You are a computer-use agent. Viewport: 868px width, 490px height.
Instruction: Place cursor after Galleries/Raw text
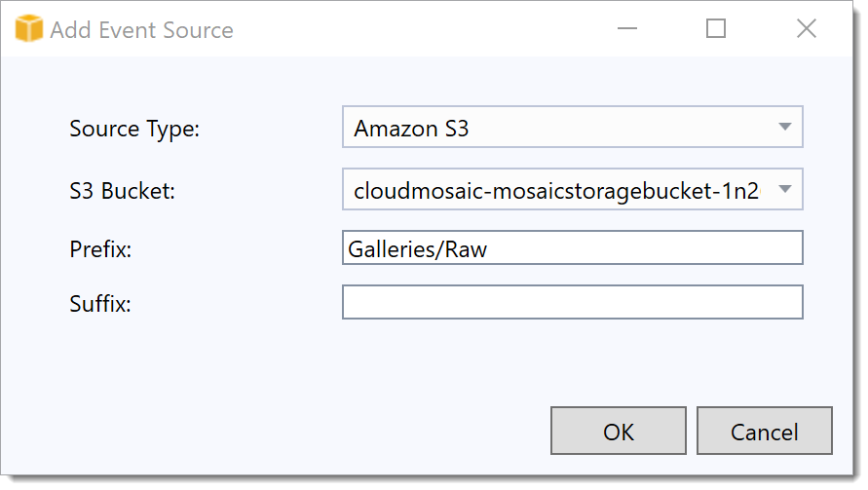(489, 249)
